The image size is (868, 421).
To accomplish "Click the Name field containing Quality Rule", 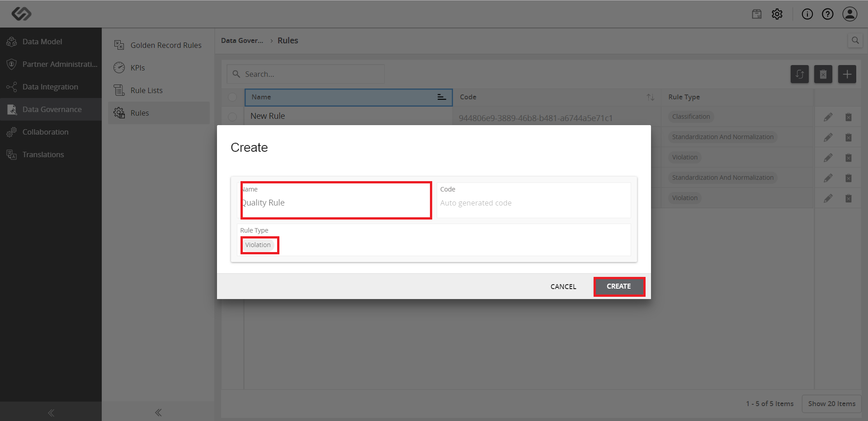I will point(336,201).
